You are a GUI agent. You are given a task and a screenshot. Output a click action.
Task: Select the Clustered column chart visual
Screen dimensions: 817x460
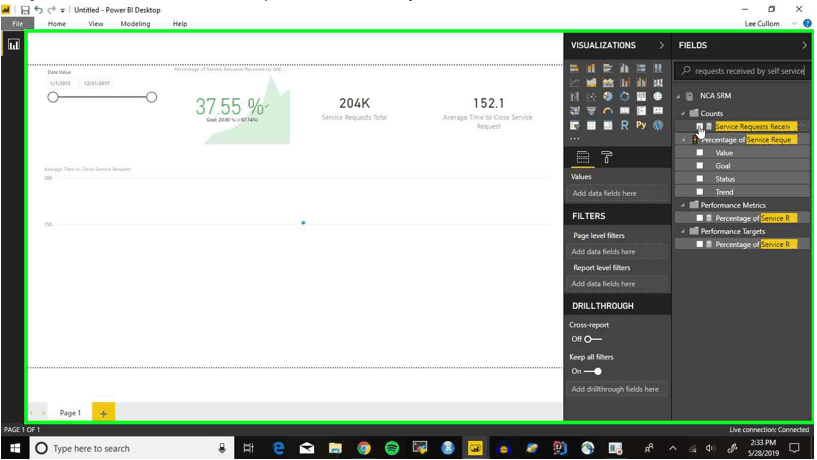[x=624, y=68]
